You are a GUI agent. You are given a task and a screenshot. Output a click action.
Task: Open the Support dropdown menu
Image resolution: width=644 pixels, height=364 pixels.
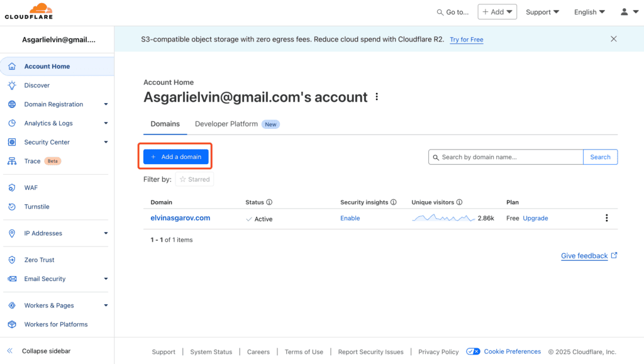click(x=543, y=12)
